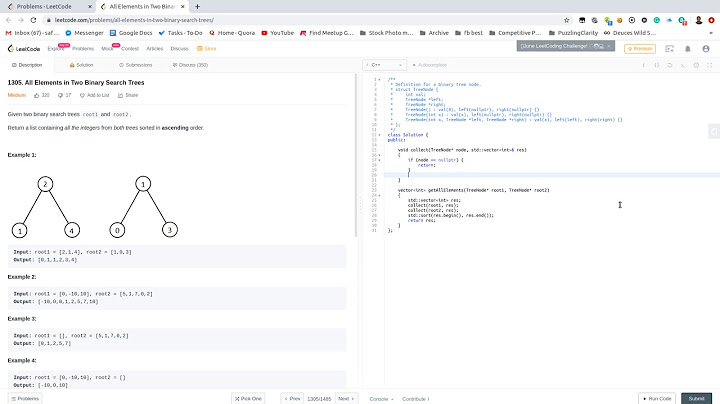Open the editor shortcuts terminal icon
Viewport: 720px width, 404px height.
click(x=683, y=65)
